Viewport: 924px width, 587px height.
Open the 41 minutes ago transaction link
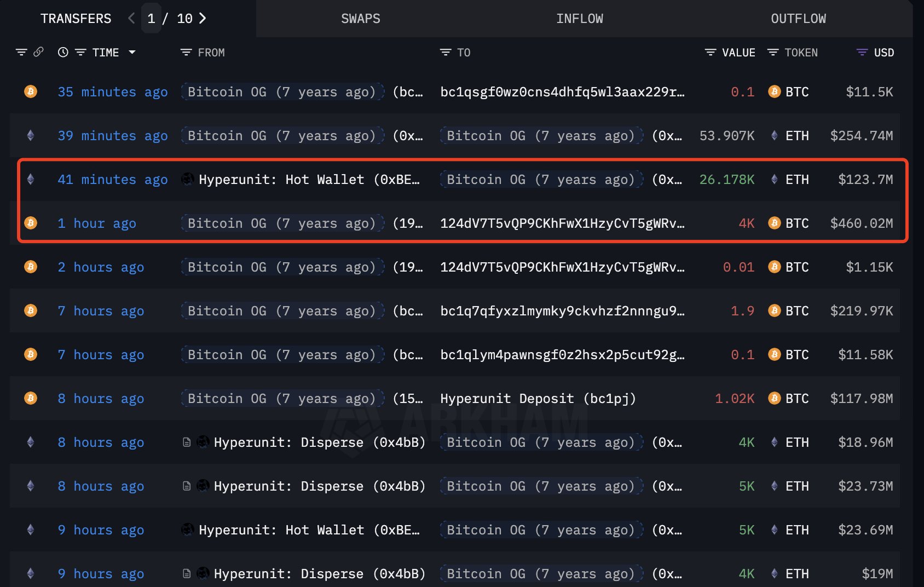tap(113, 179)
